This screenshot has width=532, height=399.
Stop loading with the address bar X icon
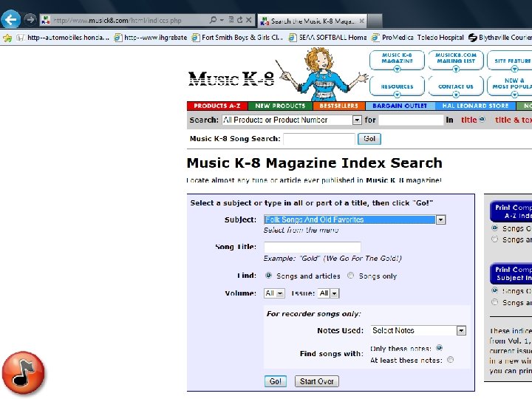[249, 20]
